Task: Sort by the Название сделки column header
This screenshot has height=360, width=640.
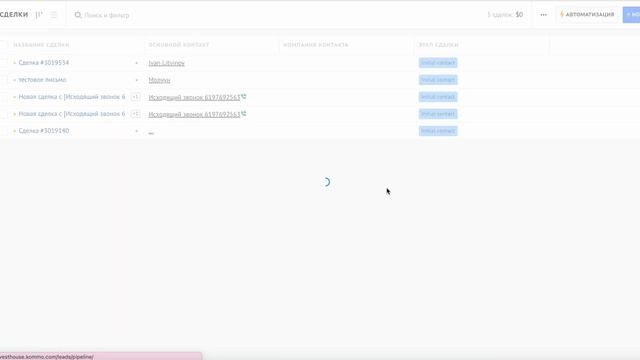Action: (x=41, y=45)
